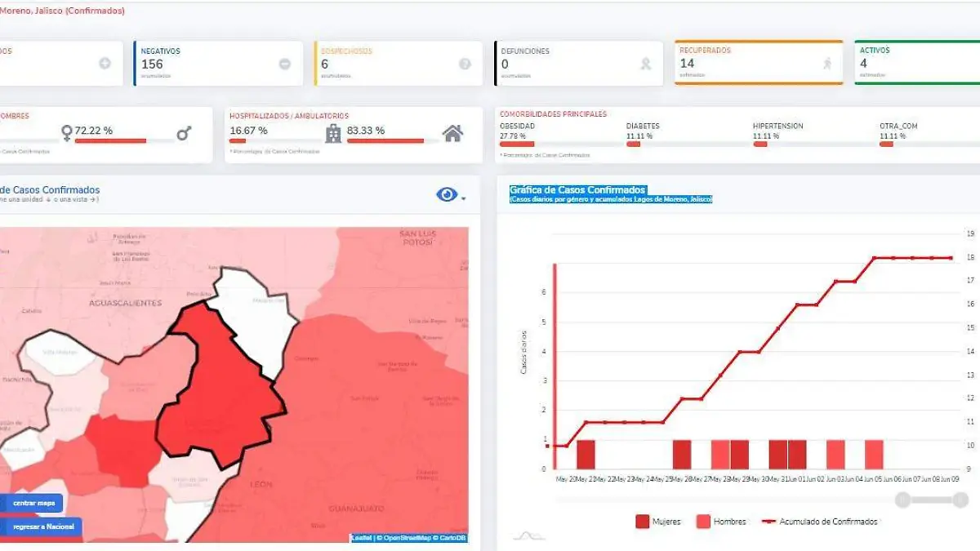This screenshot has height=551, width=980.
Task: Click the left handle of the chart range slider
Action: (903, 500)
